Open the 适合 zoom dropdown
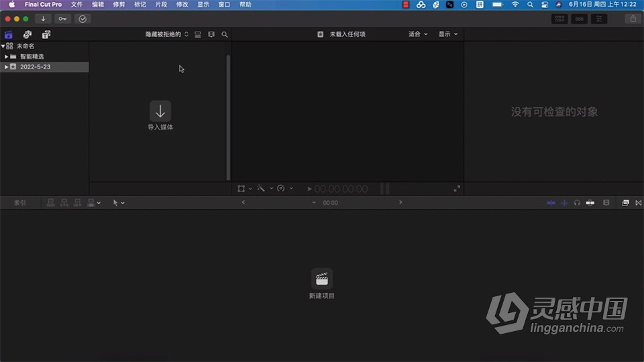The width and height of the screenshot is (644, 362). (x=418, y=34)
